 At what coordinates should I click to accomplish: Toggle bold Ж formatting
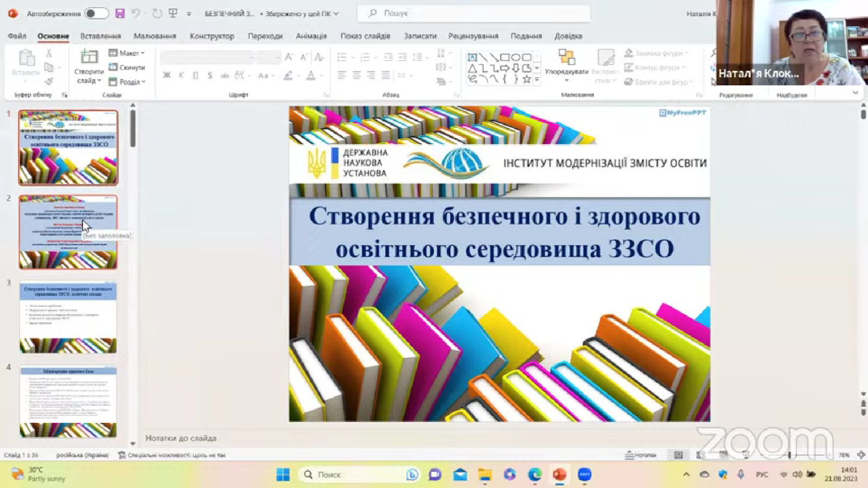(x=167, y=75)
